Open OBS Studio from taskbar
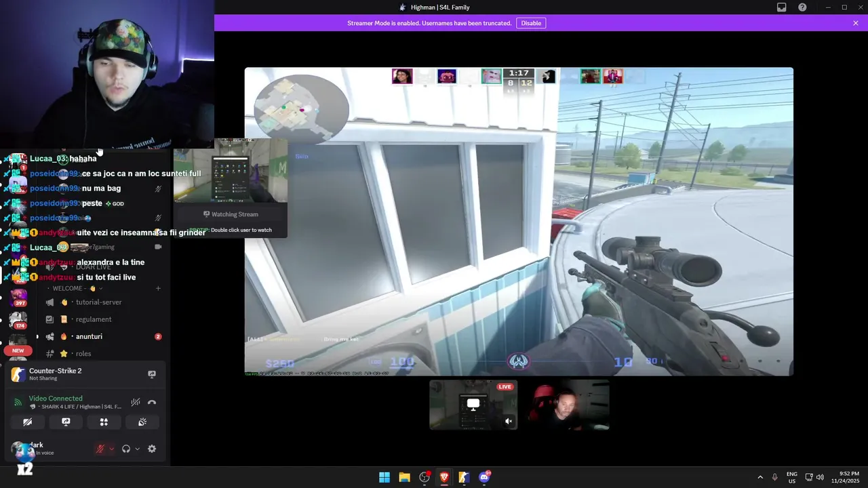The height and width of the screenshot is (488, 868). pyautogui.click(x=425, y=477)
